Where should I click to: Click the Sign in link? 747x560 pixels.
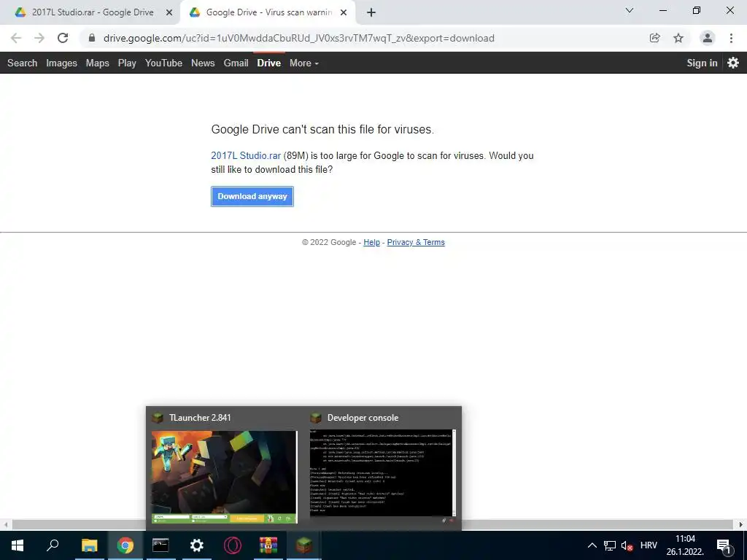tap(702, 63)
